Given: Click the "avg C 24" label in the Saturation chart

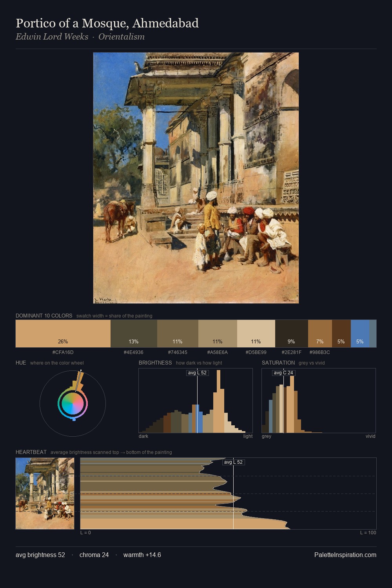Looking at the screenshot, I should 283,373.
